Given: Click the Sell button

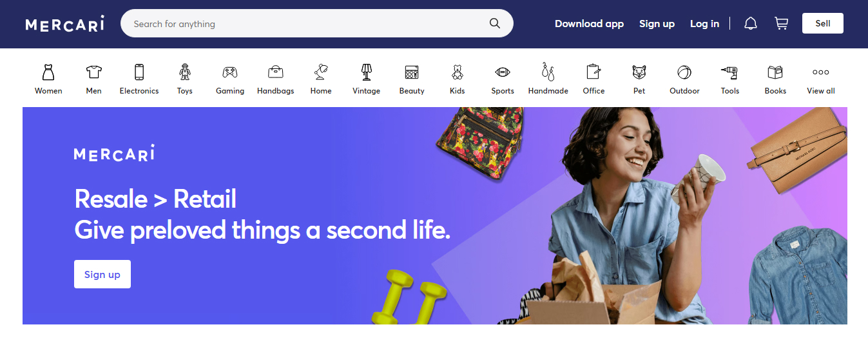Looking at the screenshot, I should click(823, 24).
